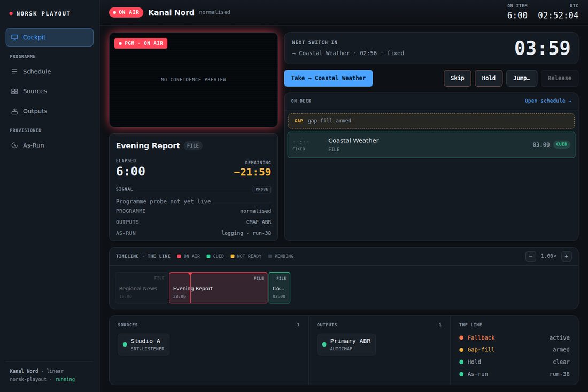Viewport: 588px width, 392px height.
Task: Open the Studio A source card
Action: tap(144, 344)
